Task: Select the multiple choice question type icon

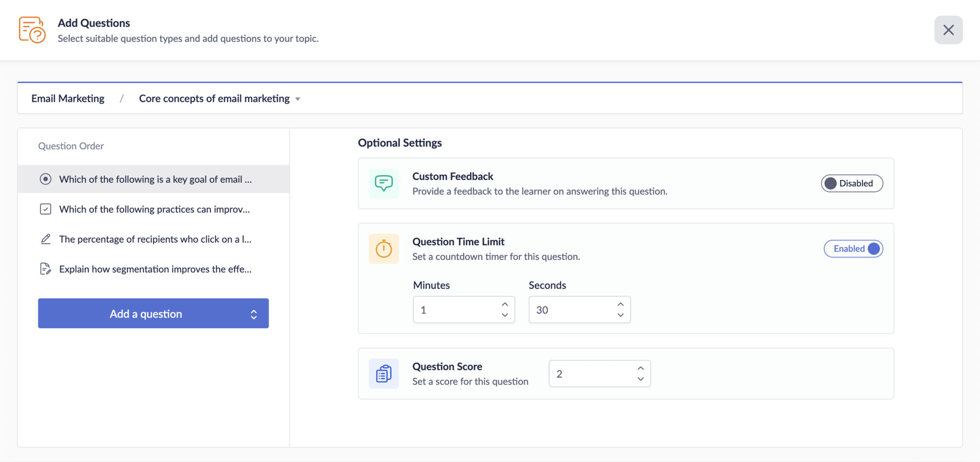Action: click(x=46, y=179)
